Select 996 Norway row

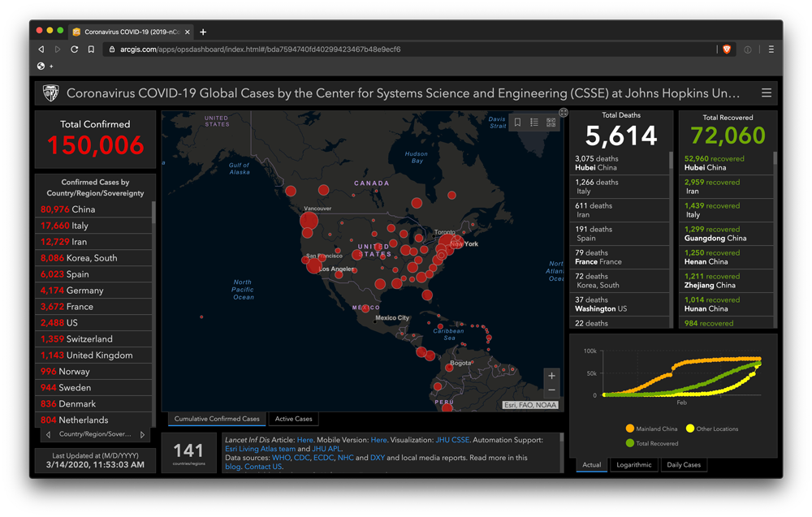(95, 371)
